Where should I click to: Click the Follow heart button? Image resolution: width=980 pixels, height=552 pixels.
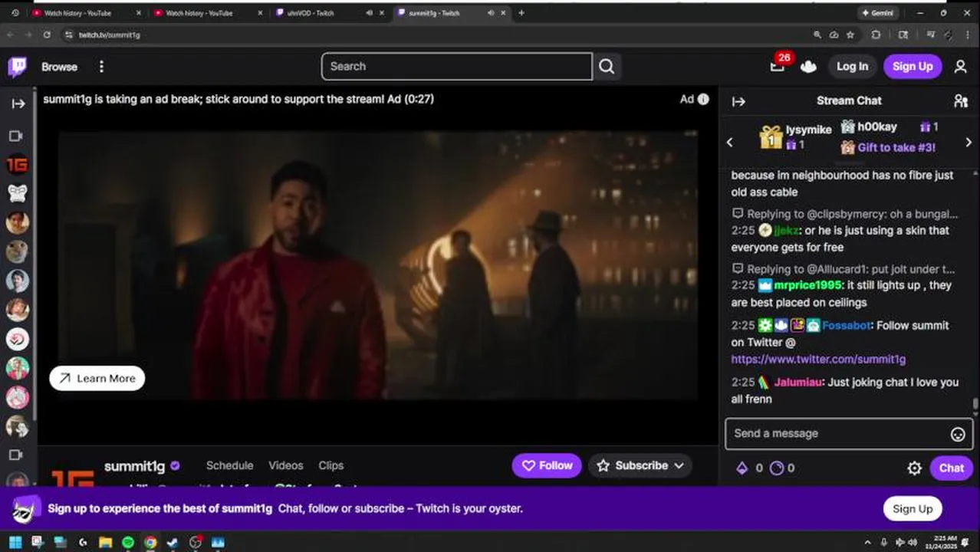tap(548, 465)
